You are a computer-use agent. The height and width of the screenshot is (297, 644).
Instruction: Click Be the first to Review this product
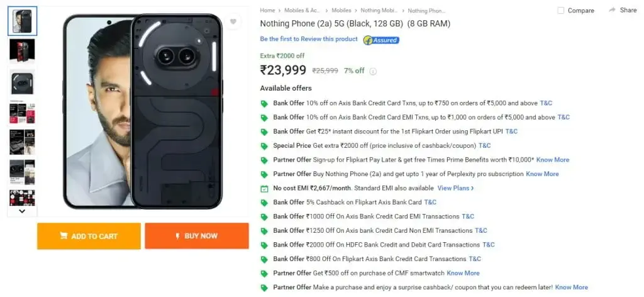pos(309,39)
